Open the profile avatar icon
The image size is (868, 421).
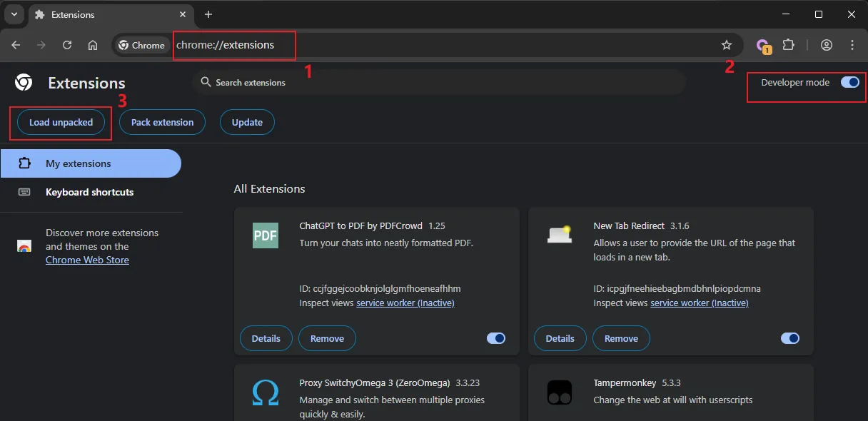[827, 45]
